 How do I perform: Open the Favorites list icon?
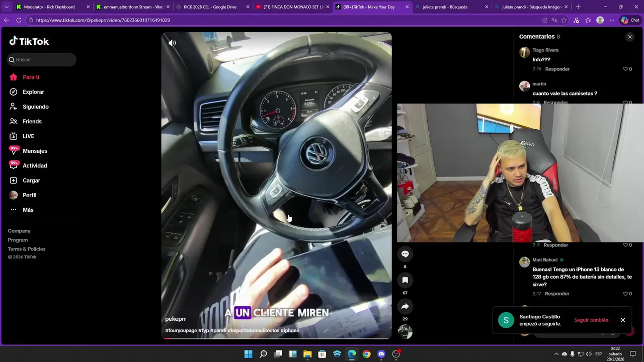[588, 20]
